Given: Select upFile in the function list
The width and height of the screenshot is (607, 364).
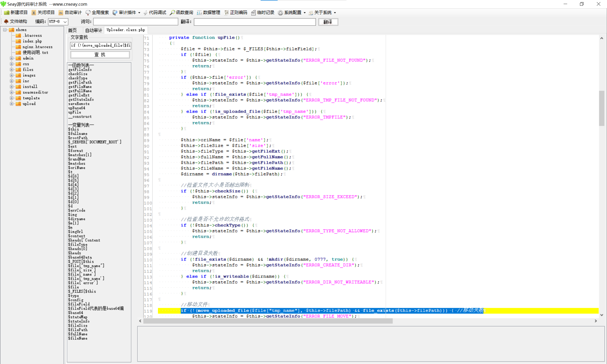Looking at the screenshot, I should click(x=75, y=112).
